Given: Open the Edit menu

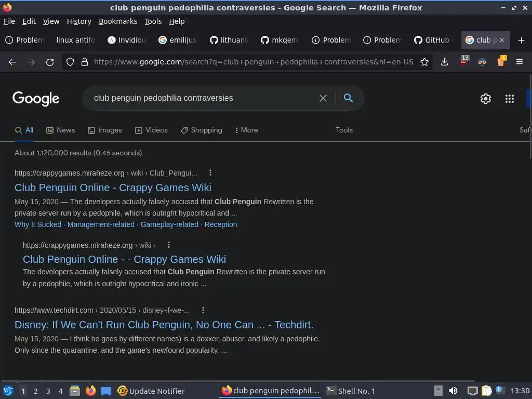Looking at the screenshot, I should point(29,21).
